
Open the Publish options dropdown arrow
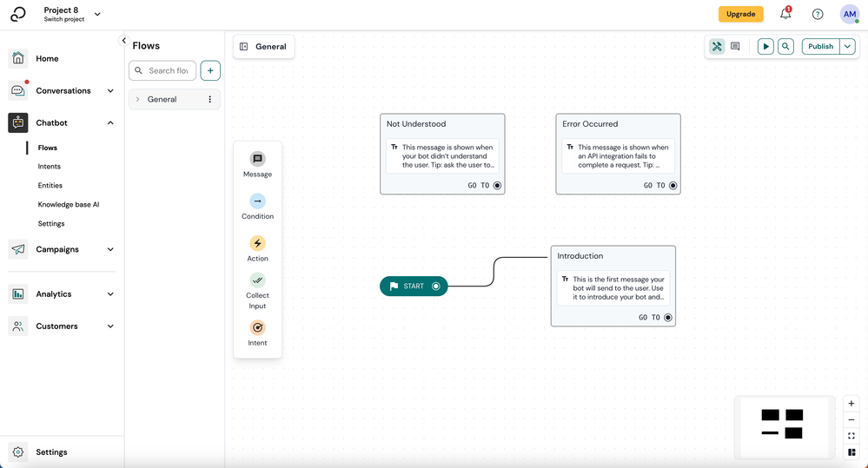point(847,47)
